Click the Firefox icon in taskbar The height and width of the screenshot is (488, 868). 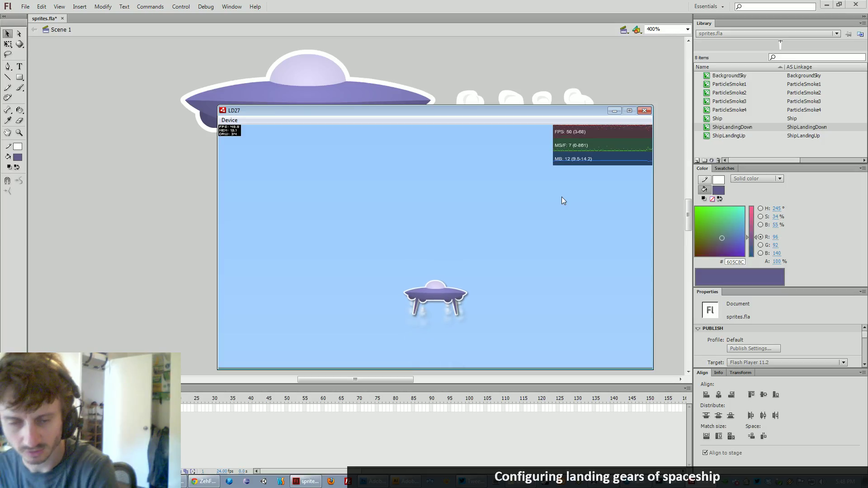click(x=331, y=481)
